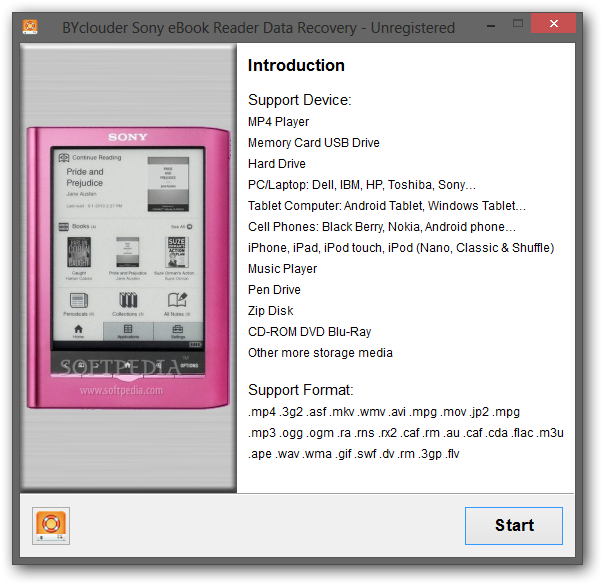Click the 'Support Device:' label
The height and width of the screenshot is (585, 603).
(300, 100)
